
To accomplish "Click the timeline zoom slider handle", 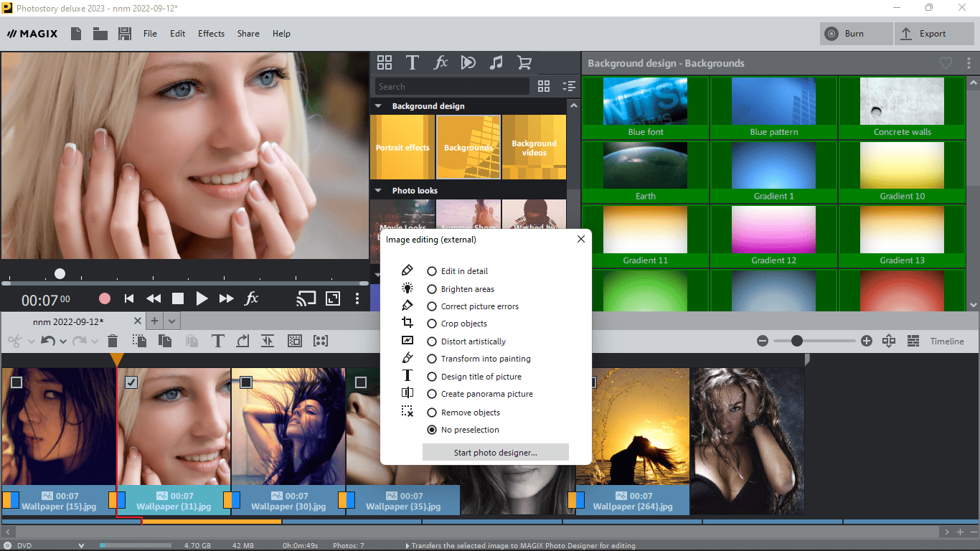I will tap(797, 341).
